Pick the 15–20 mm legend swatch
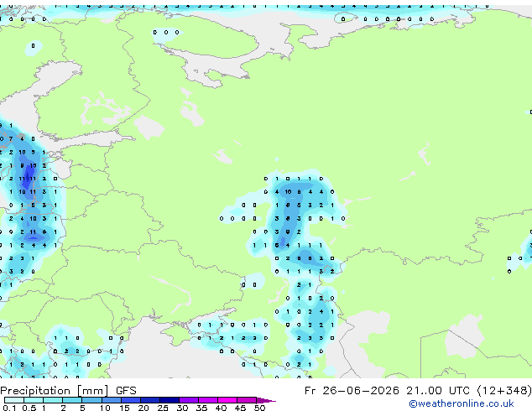 [x=131, y=400]
